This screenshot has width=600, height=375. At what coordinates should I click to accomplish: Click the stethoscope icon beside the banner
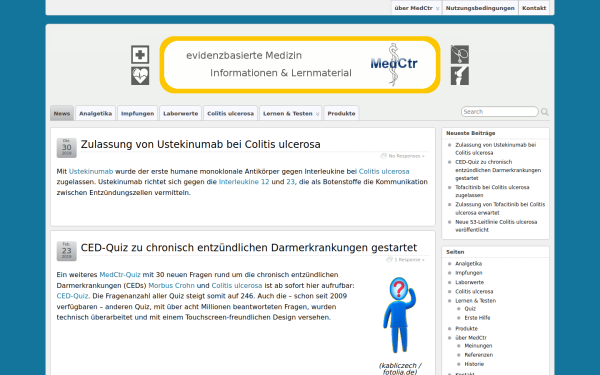click(460, 55)
